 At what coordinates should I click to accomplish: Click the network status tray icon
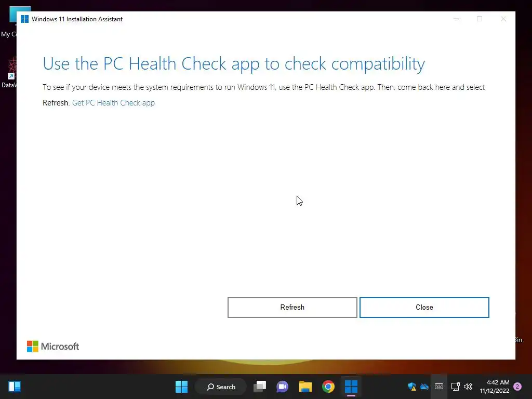tap(455, 387)
